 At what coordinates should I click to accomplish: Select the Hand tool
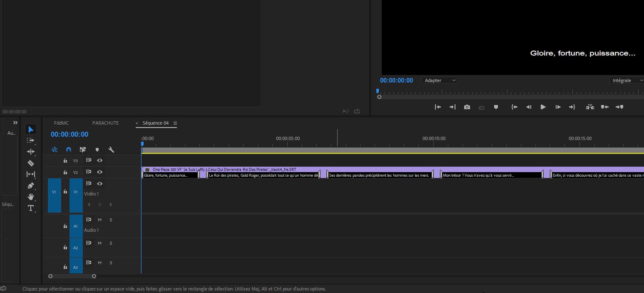[31, 197]
